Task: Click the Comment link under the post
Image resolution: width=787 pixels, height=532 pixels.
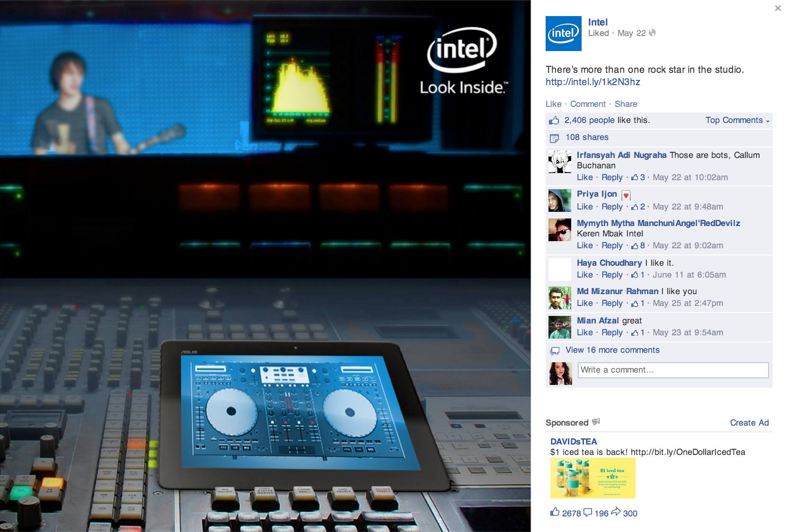Action: tap(588, 104)
